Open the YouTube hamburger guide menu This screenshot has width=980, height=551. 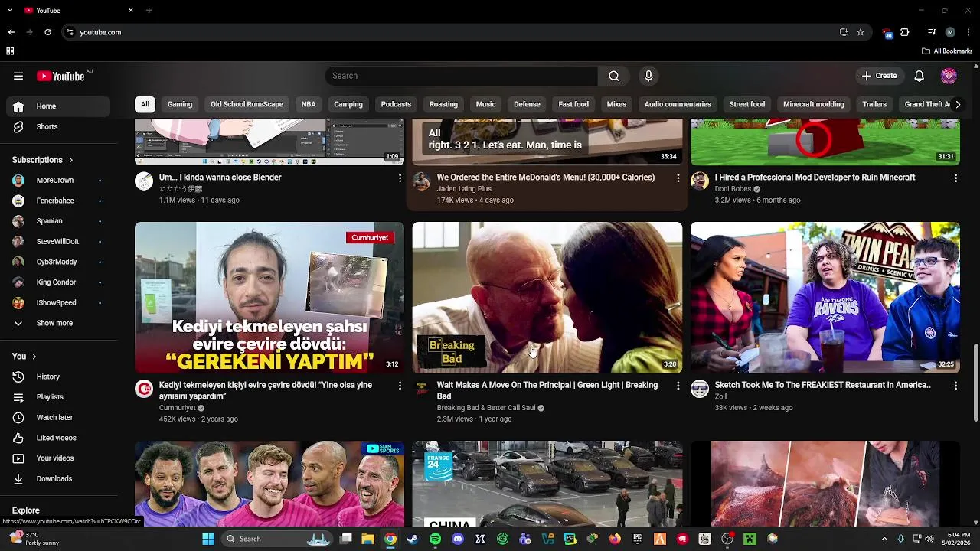18,76
